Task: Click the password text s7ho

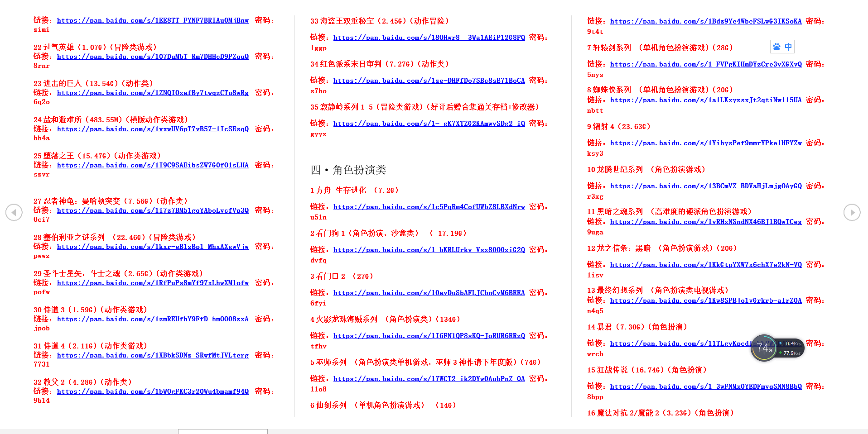Action: (318, 91)
